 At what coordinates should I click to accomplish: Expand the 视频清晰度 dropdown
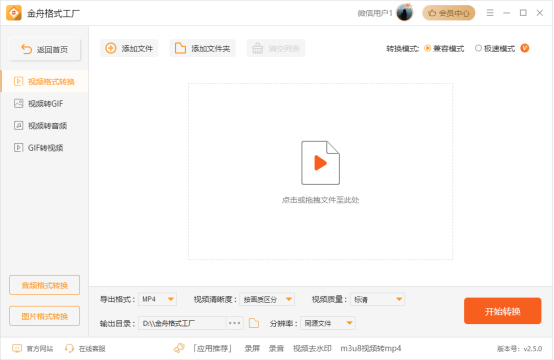(267, 299)
